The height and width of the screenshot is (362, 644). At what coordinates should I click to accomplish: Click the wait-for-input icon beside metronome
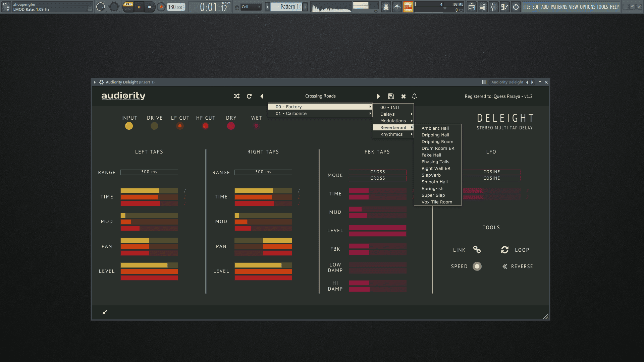click(397, 7)
